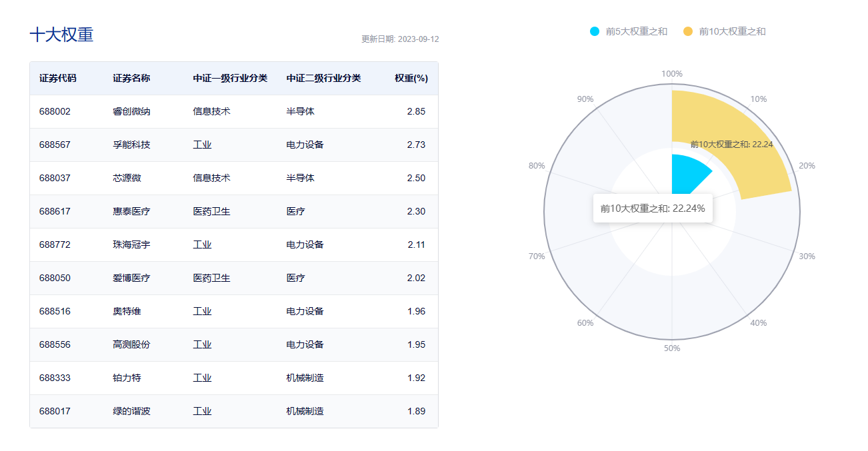Select security code 688567
Screen dimensions: 868x451
(x=55, y=145)
